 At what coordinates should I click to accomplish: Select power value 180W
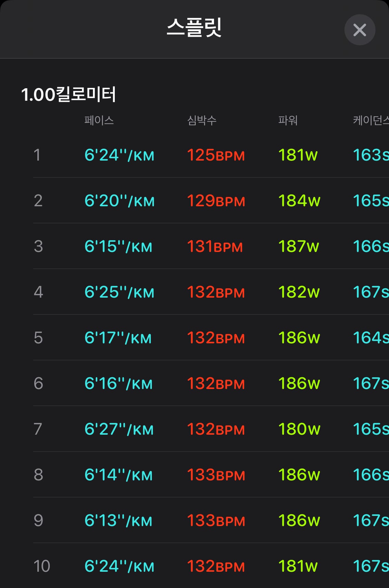point(299,429)
